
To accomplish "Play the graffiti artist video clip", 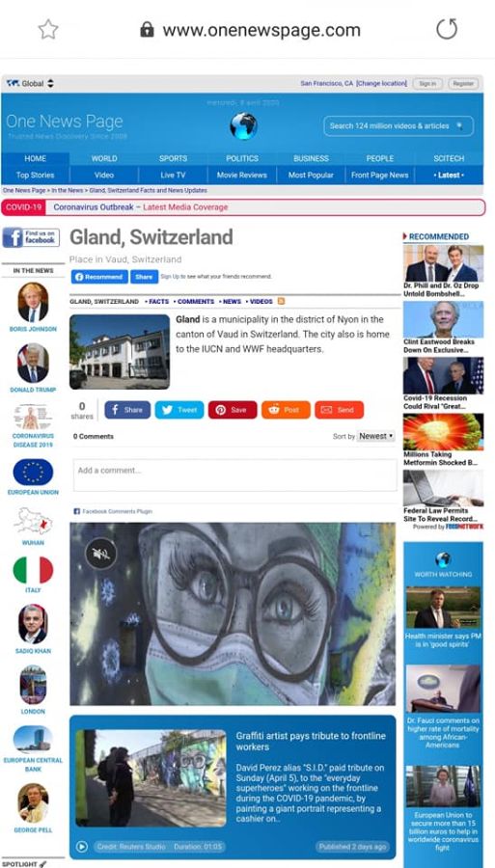I will (82, 847).
